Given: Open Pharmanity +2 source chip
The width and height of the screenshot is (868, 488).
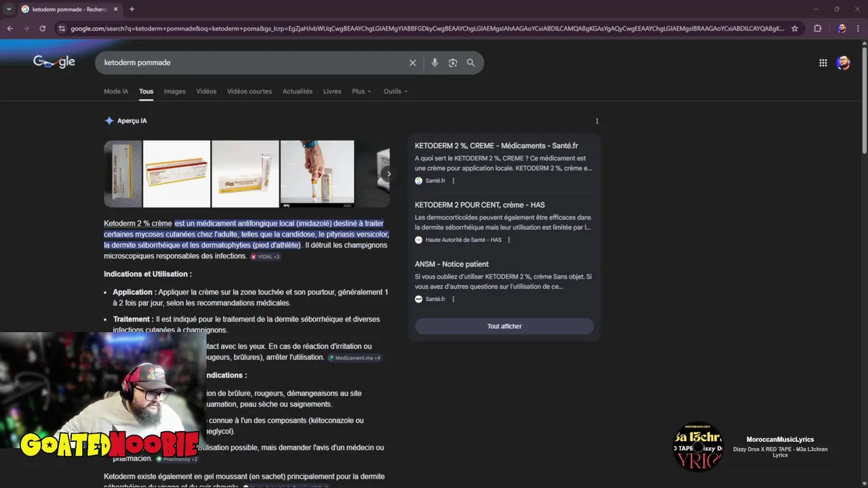Looking at the screenshot, I should click(x=177, y=459).
